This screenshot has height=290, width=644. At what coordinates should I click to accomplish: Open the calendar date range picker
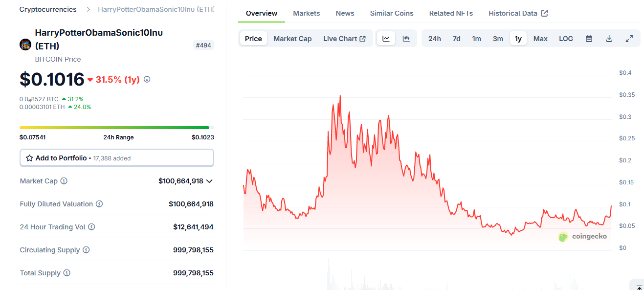(589, 39)
